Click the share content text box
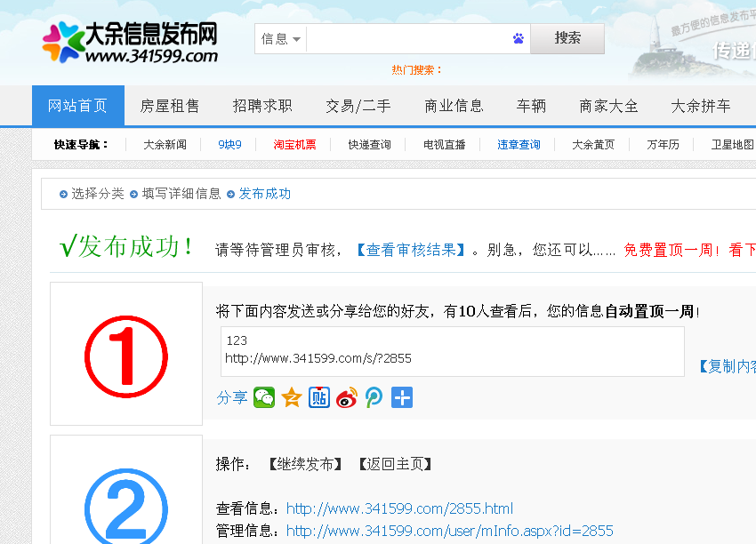Screen dimensions: 756x544 point(452,350)
